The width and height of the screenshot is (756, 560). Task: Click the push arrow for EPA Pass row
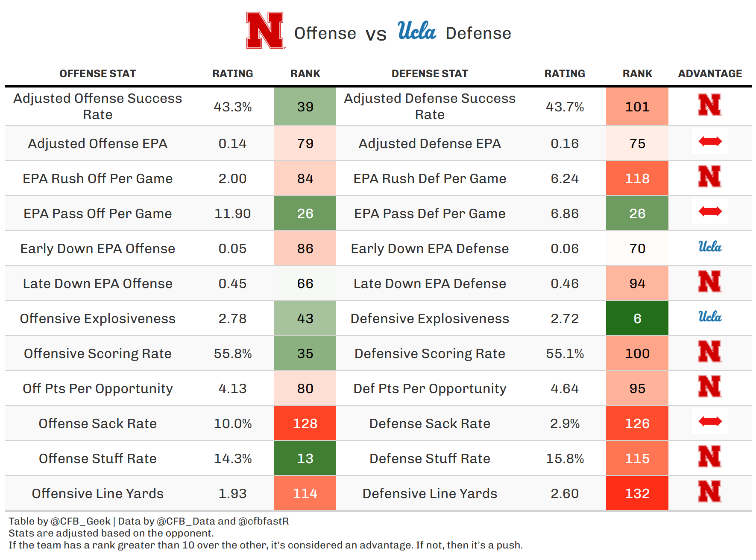[710, 211]
